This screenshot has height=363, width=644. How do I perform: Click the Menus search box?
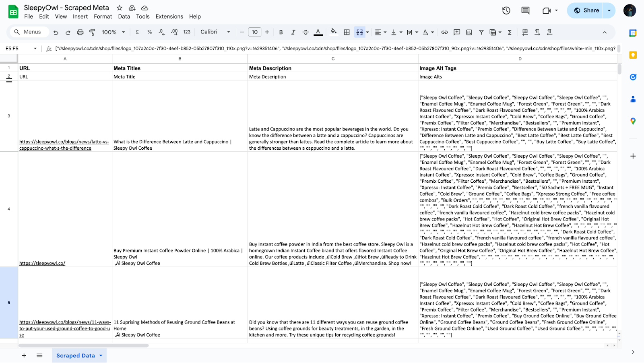pos(30,32)
